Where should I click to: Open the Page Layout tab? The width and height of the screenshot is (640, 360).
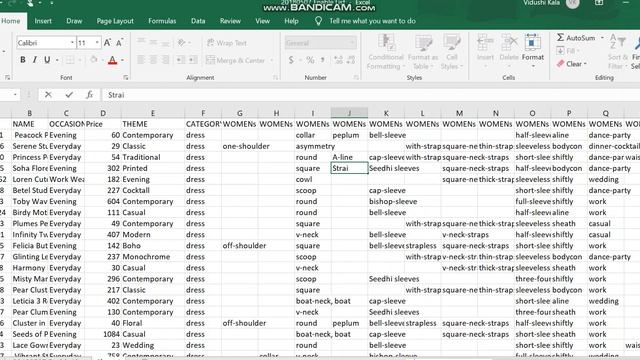[x=115, y=21]
